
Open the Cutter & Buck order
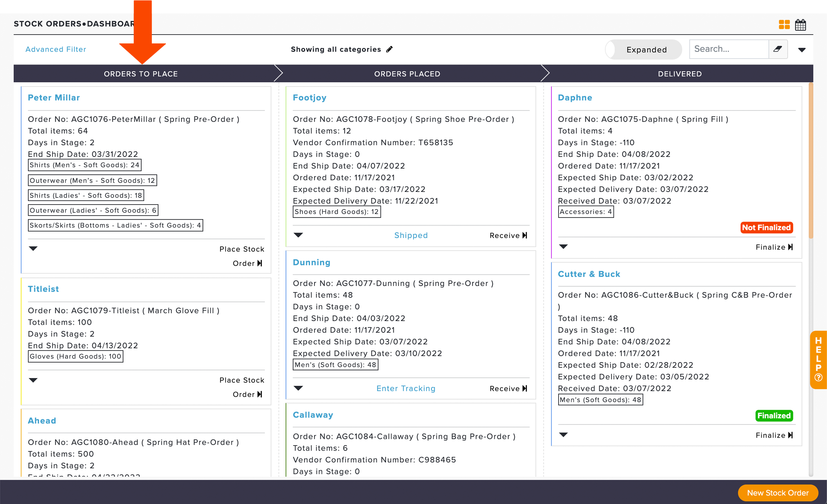(x=589, y=274)
